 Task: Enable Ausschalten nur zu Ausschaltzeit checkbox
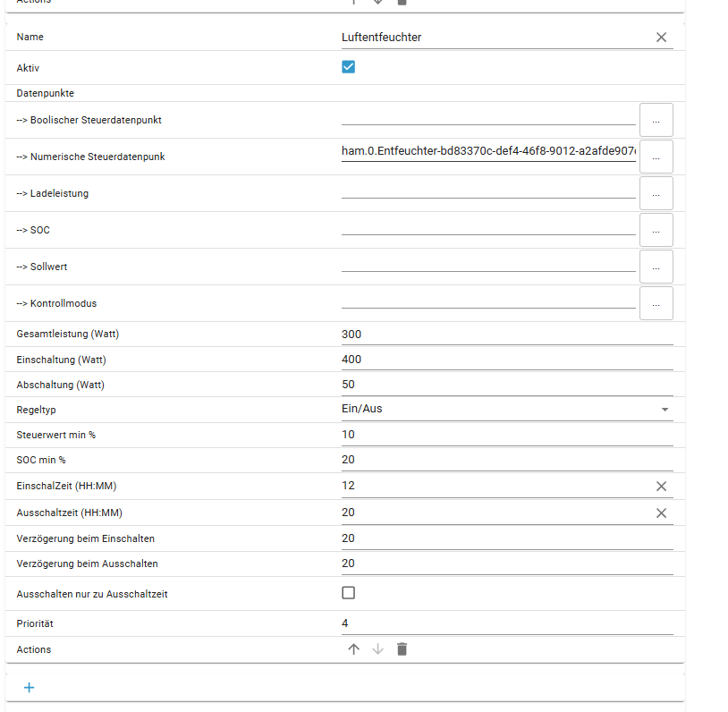(x=348, y=593)
